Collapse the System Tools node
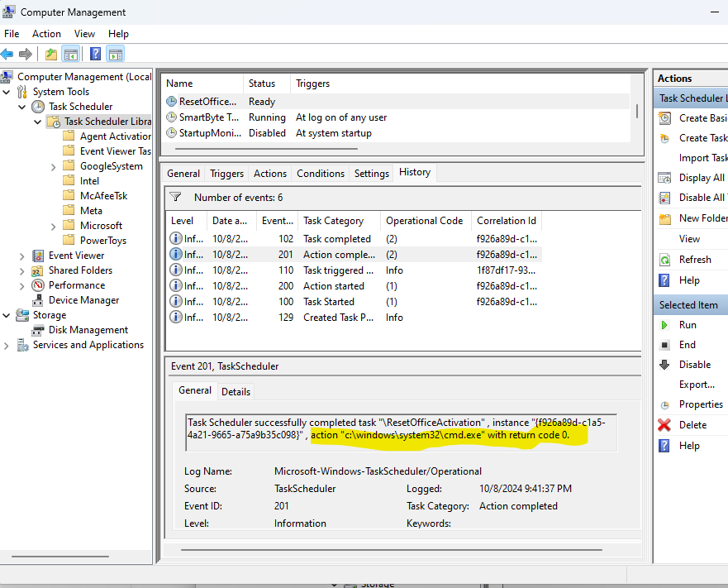Viewport: 728px width, 588px height. pyautogui.click(x=7, y=92)
